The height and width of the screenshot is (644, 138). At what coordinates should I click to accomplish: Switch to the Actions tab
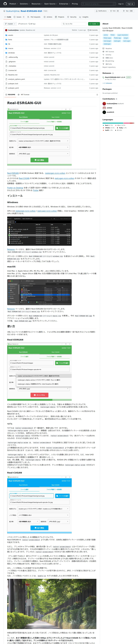(x=48, y=17)
